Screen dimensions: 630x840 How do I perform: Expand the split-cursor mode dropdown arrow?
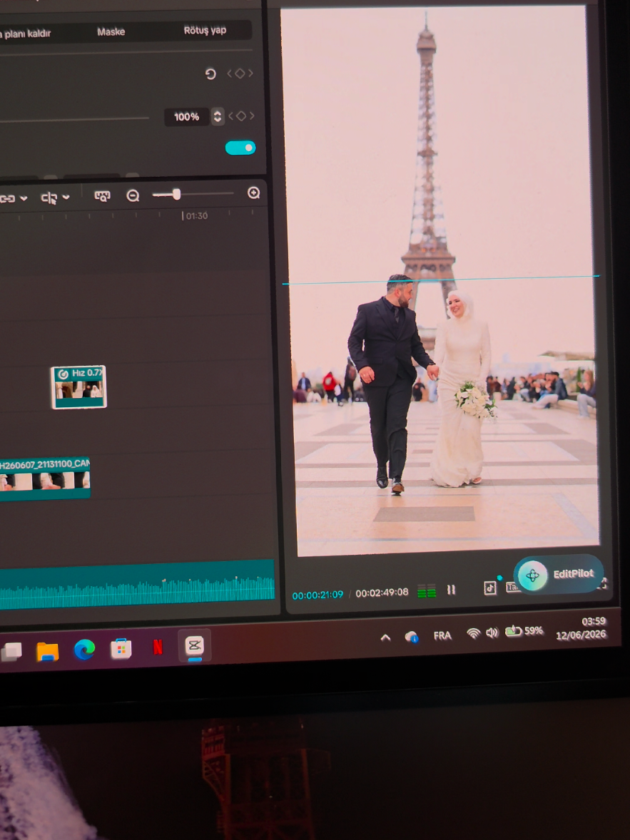tap(66, 198)
